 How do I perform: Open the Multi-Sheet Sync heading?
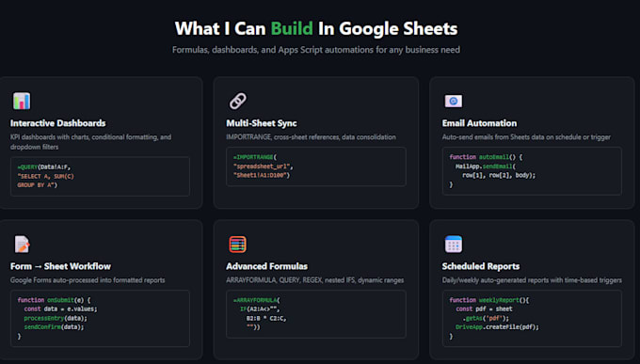click(262, 123)
